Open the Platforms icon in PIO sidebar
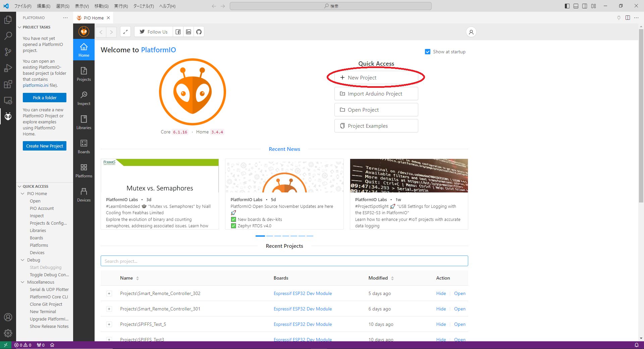Screen dimensions: 644x349 (84, 171)
